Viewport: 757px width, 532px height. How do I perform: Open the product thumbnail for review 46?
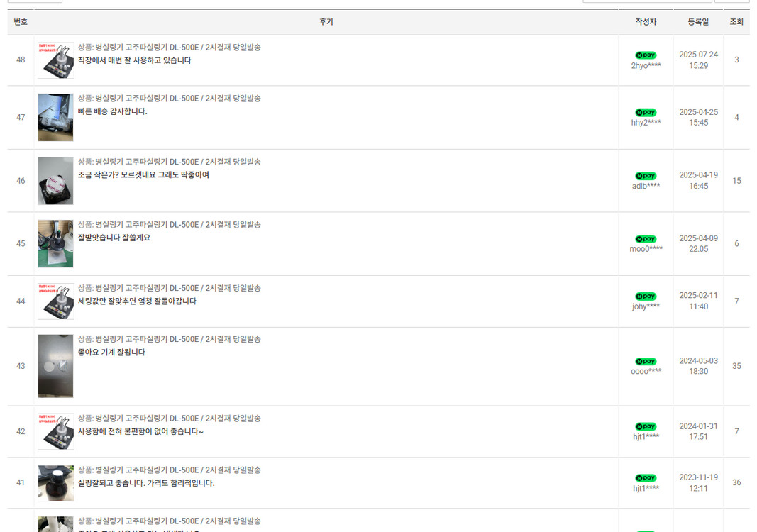coord(55,181)
